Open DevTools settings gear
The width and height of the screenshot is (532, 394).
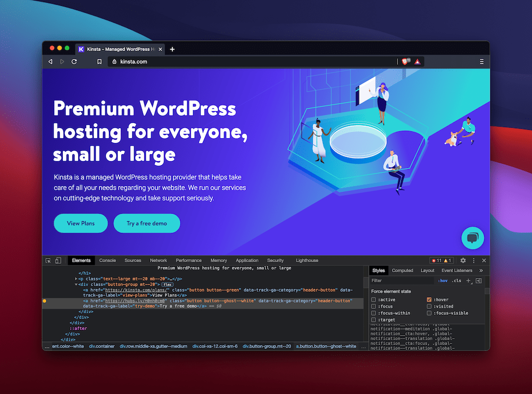click(x=463, y=261)
